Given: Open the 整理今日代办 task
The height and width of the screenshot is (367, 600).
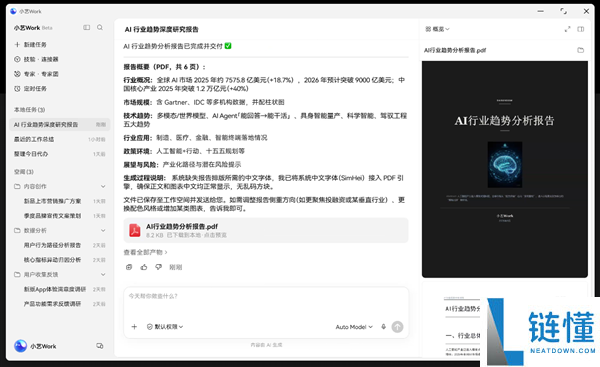Looking at the screenshot, I should click(x=60, y=154).
